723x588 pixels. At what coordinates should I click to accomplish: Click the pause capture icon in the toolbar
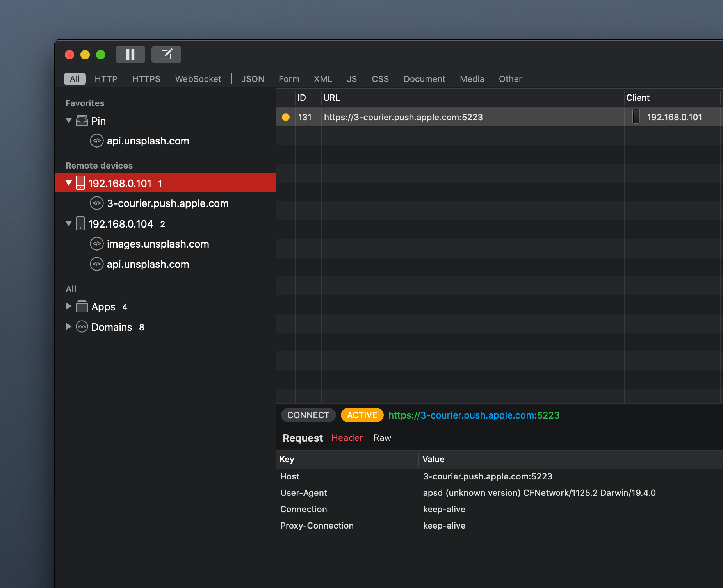130,54
